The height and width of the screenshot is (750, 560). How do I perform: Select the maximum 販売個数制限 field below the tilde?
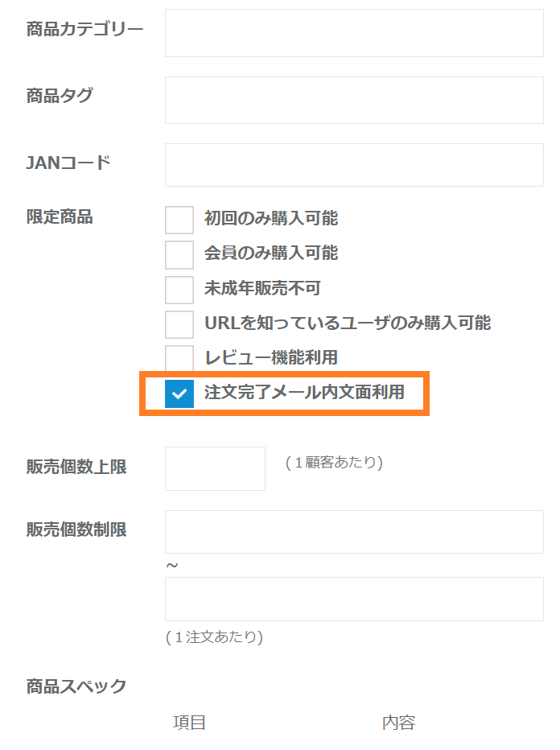(x=354, y=599)
